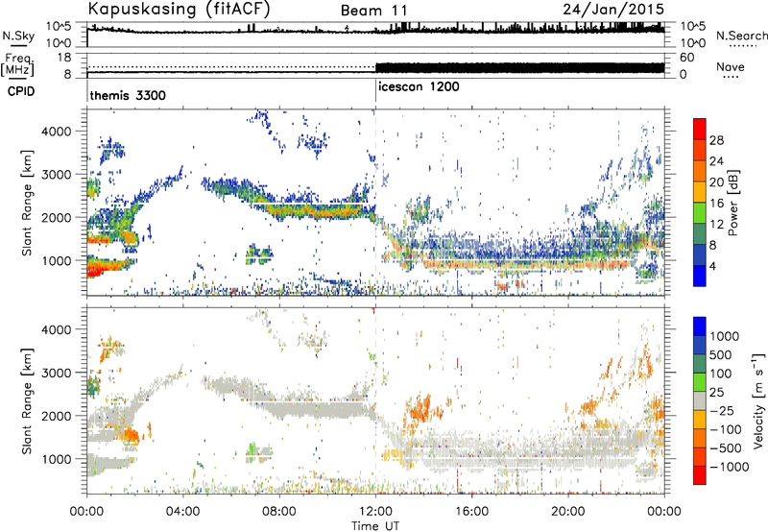
Task: Click the "Nave" legend label
Action: (731, 66)
